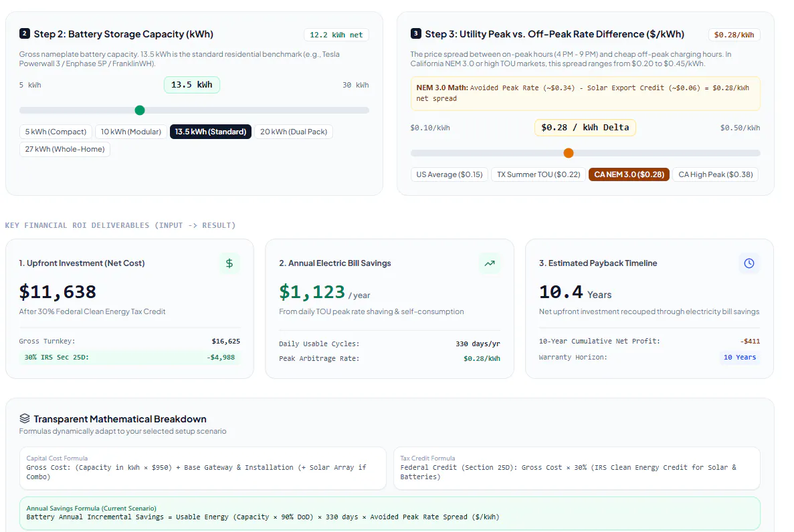
Task: Choose the TX Summer TOU ($0.22) preset
Action: (x=538, y=174)
